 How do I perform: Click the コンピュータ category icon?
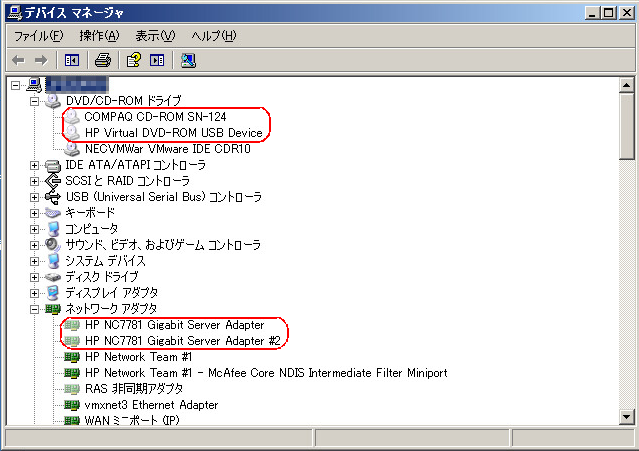click(x=53, y=229)
